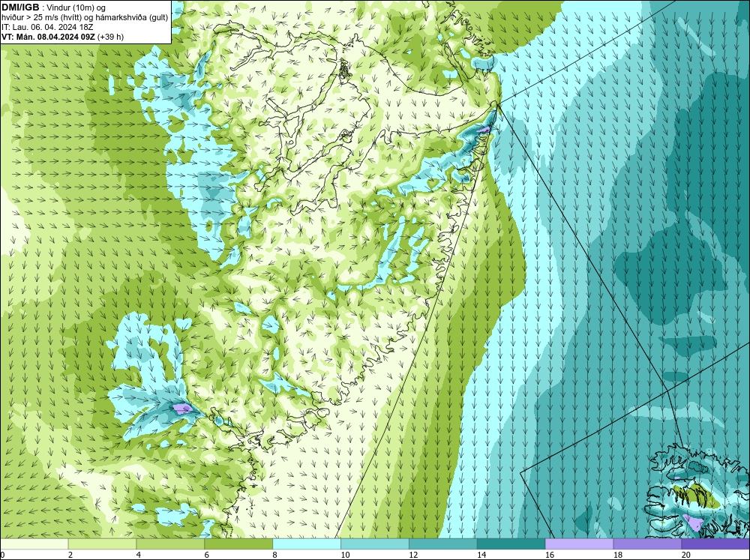Click the 0–2 m/s pale yellow legend swatch

click(34, 544)
